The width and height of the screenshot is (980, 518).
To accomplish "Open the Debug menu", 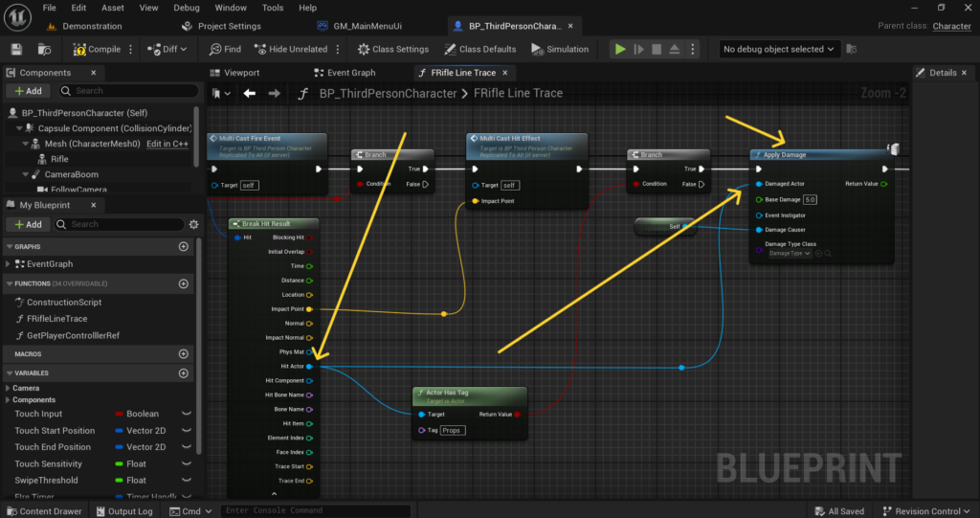I will pos(187,8).
